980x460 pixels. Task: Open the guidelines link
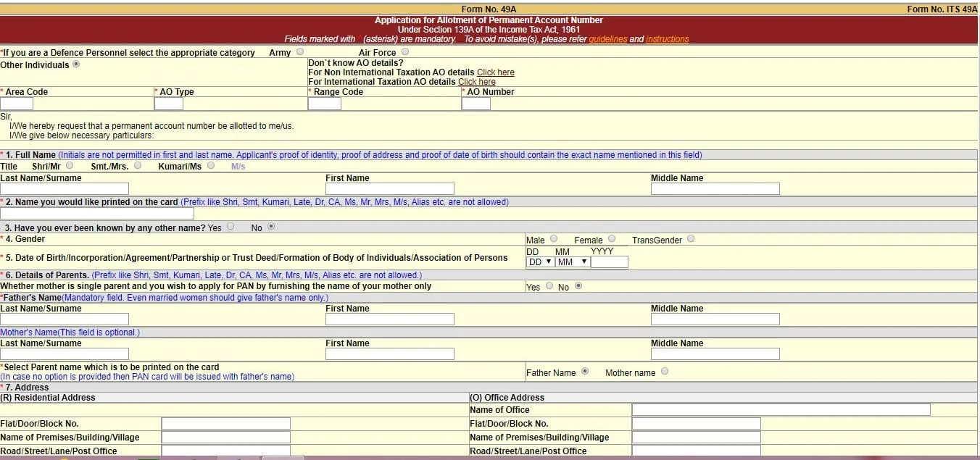[607, 39]
